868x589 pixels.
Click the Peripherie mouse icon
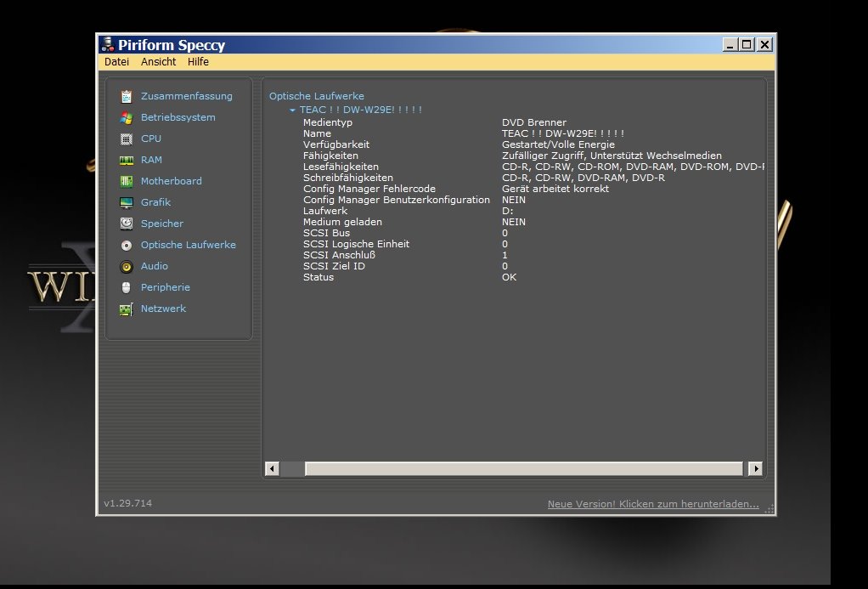[127, 287]
